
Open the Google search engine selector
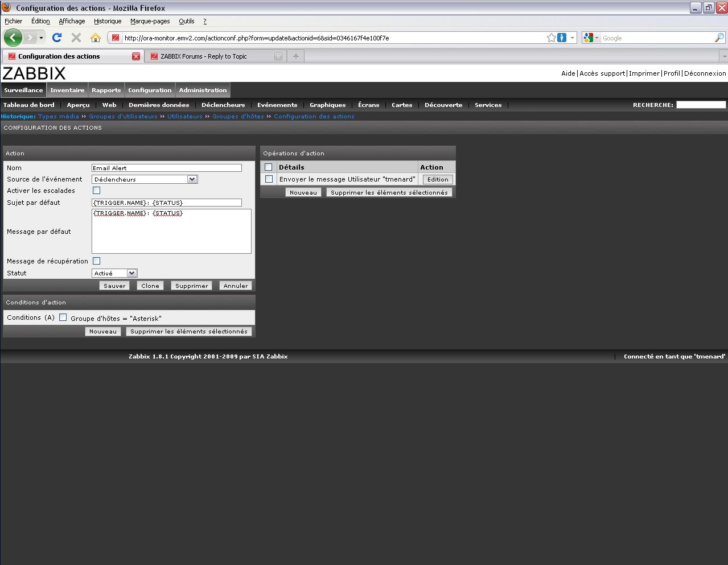coord(591,38)
